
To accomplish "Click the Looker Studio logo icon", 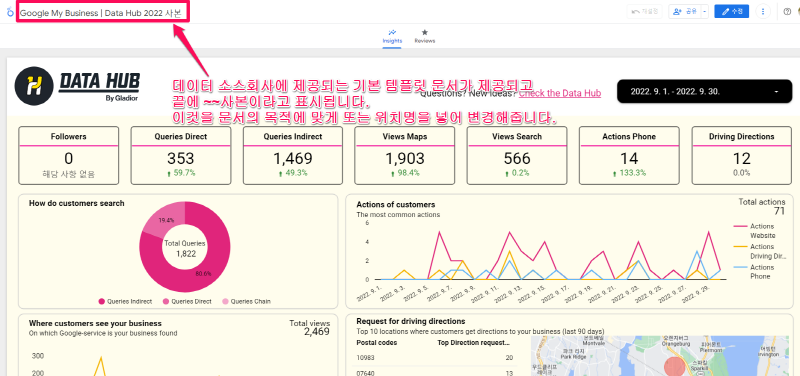I will [x=10, y=12].
